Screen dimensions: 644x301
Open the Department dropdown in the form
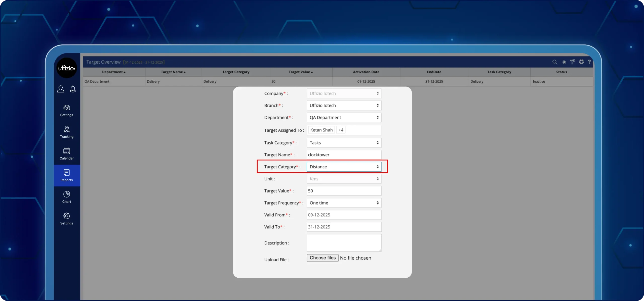click(344, 118)
